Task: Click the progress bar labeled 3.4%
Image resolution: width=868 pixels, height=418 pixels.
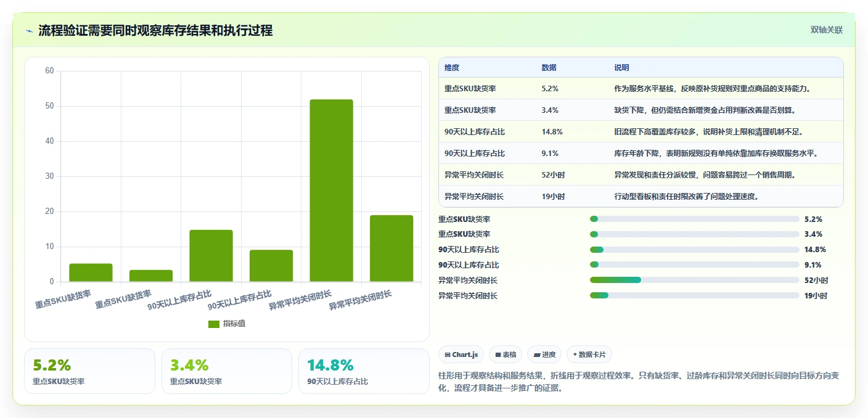Action: [695, 234]
